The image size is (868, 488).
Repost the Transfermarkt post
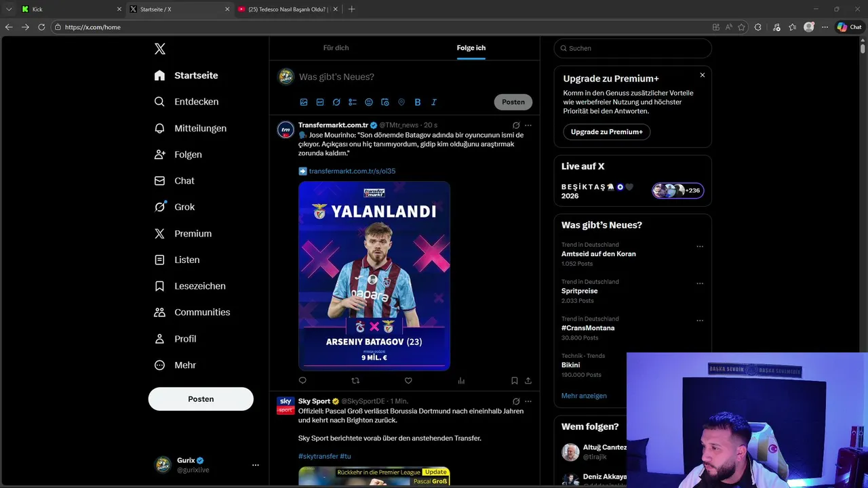click(355, 381)
